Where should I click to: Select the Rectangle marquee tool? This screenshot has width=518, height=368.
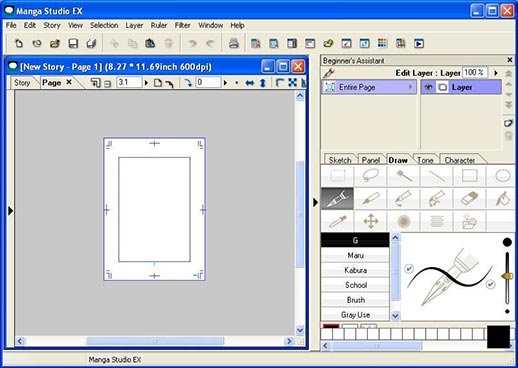coord(337,175)
